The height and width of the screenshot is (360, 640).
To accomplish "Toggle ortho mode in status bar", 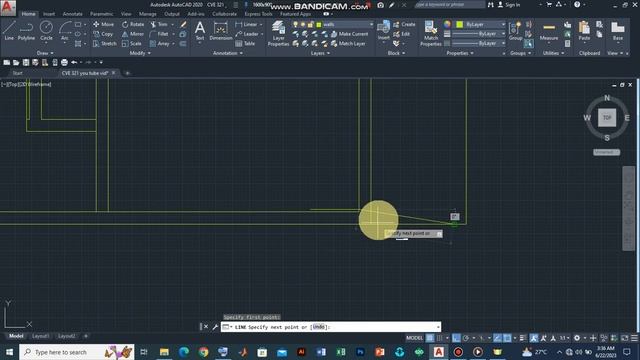I will click(x=456, y=338).
